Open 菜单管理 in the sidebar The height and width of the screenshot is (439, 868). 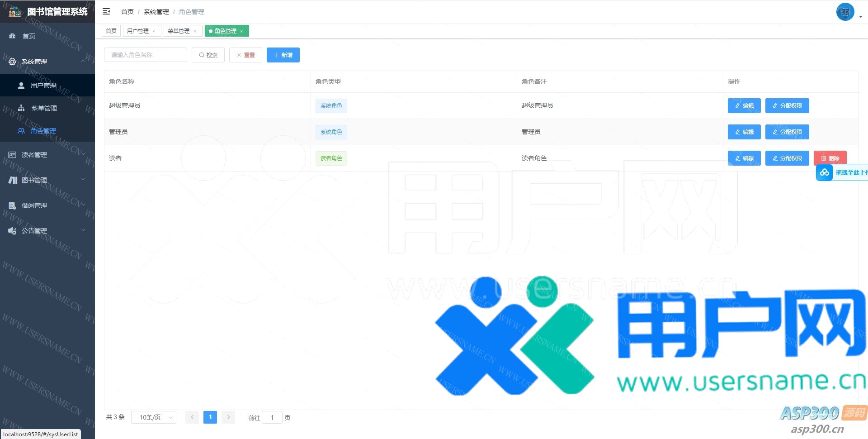click(x=44, y=108)
